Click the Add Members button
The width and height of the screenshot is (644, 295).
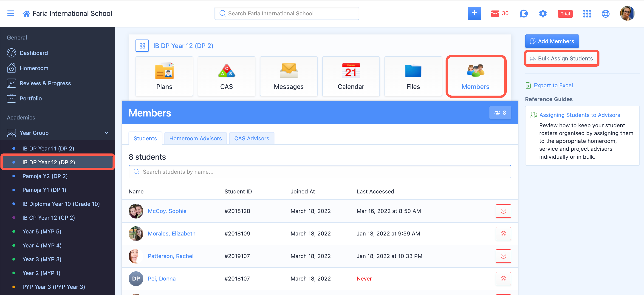point(552,41)
